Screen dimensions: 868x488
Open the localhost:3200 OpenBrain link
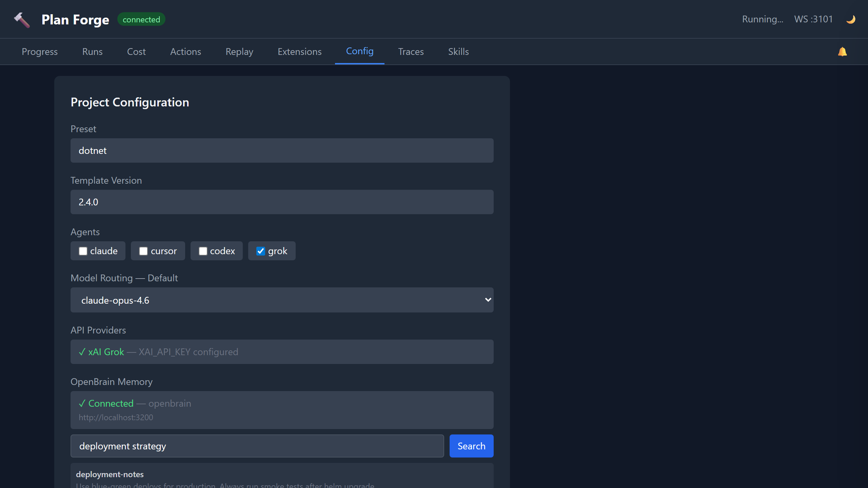[116, 417]
